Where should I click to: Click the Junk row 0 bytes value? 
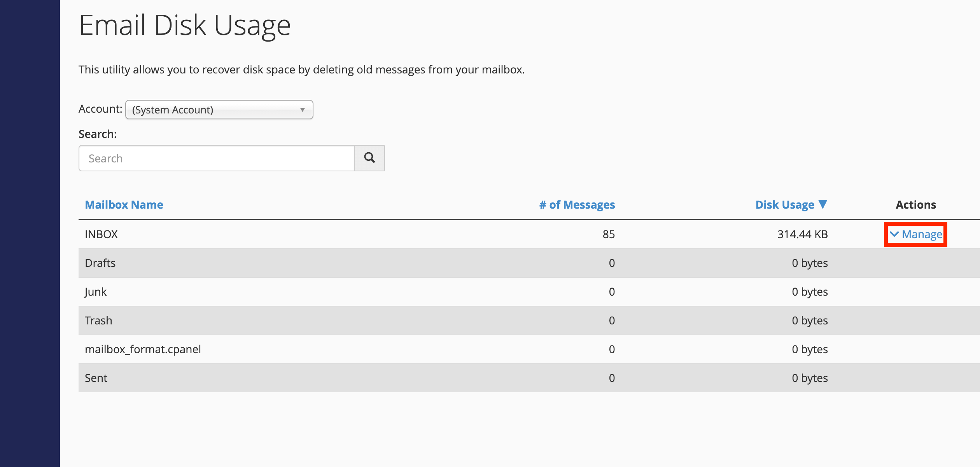click(x=810, y=292)
